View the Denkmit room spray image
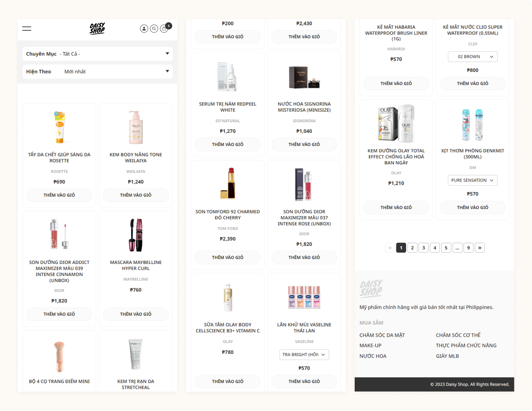This screenshot has height=411, width=532. click(473, 125)
